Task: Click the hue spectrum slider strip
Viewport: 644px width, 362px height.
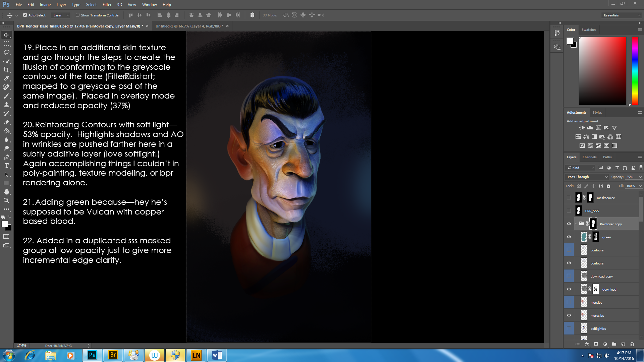Action: click(x=635, y=70)
